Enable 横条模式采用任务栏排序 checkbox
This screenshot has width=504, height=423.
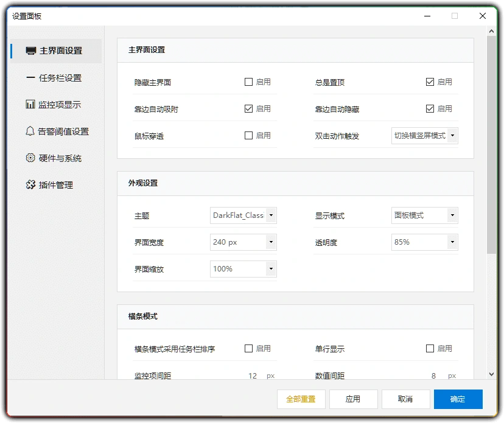(248, 348)
